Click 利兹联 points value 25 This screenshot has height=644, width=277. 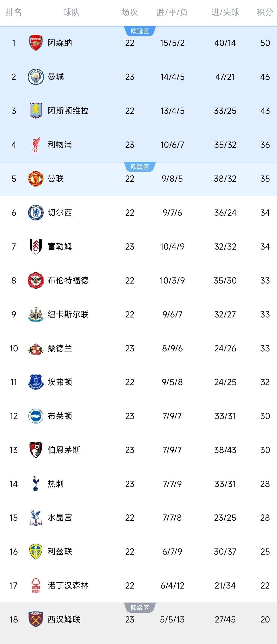[x=265, y=551]
